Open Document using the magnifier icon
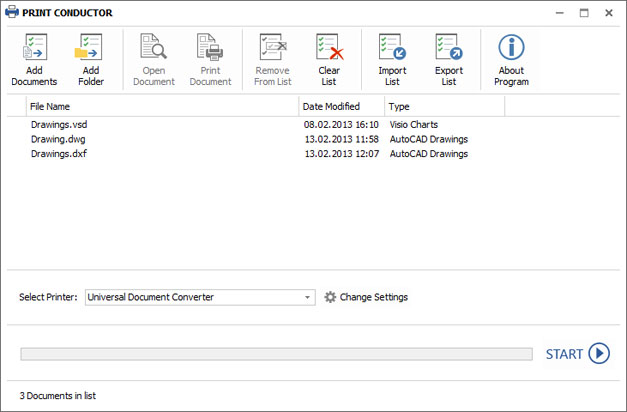Viewport: 627px width, 412px height. coord(154,47)
